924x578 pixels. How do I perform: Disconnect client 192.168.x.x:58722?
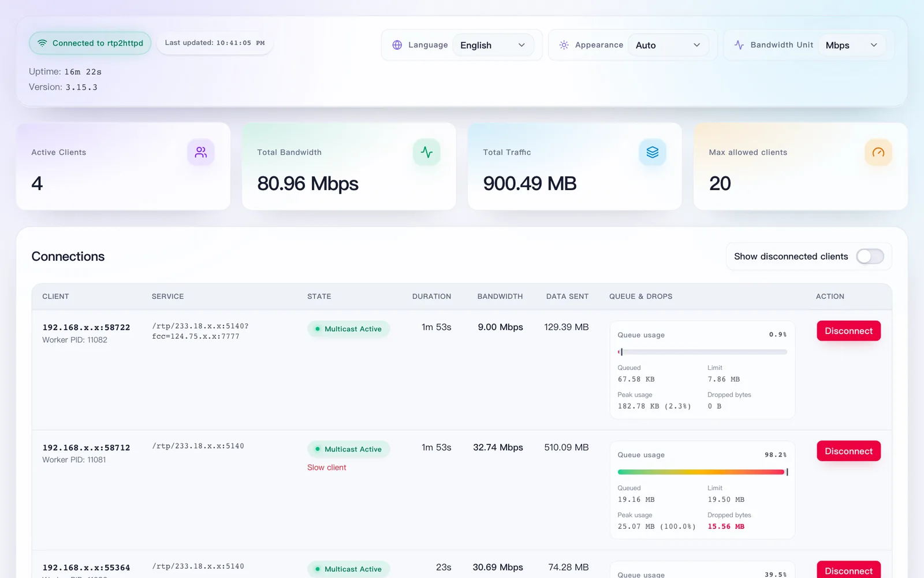(x=848, y=331)
